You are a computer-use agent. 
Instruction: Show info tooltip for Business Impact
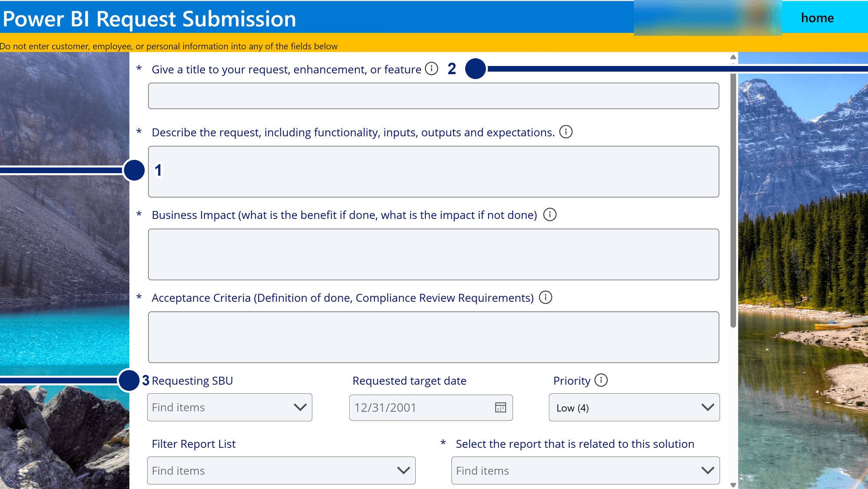pyautogui.click(x=549, y=215)
